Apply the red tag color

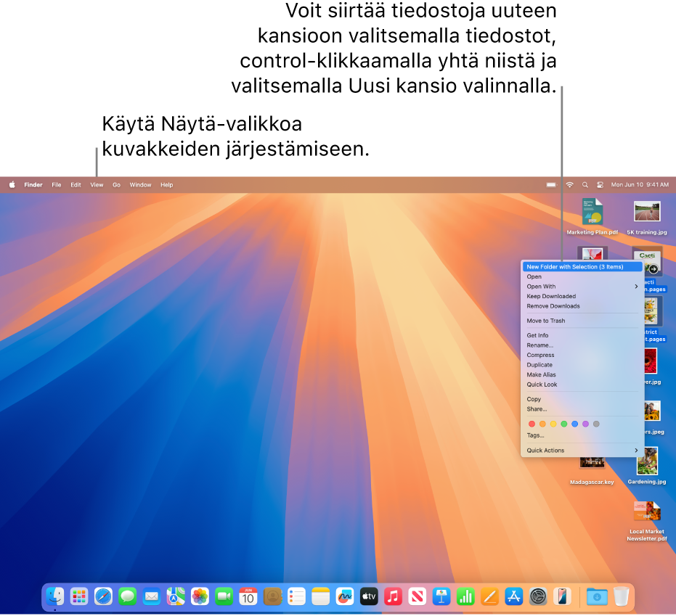point(532,424)
